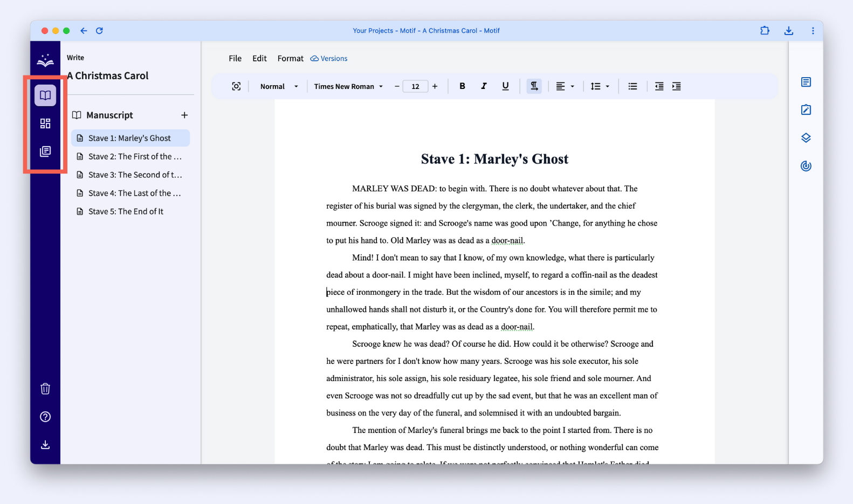Toggle focus mode icon in toolbar

click(x=236, y=86)
